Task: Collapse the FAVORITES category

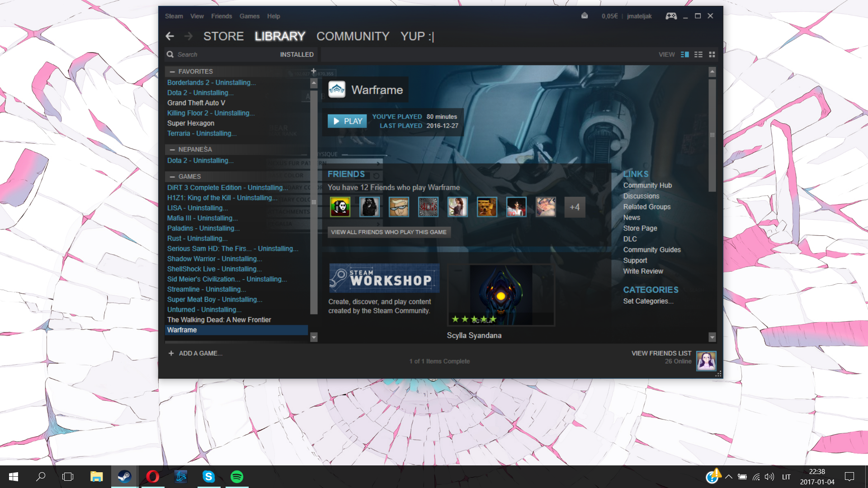Action: point(172,71)
